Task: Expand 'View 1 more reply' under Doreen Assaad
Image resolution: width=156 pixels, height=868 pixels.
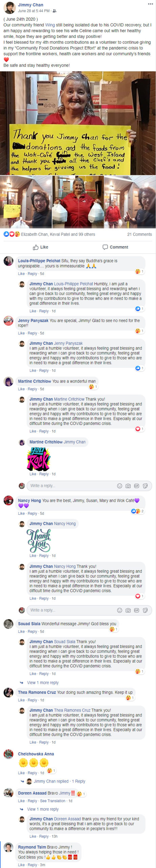Action: [43, 809]
